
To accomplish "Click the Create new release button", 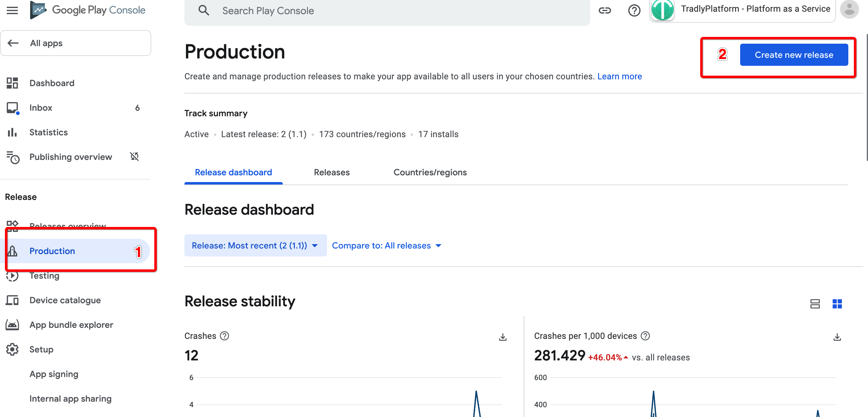I will pyautogui.click(x=794, y=55).
